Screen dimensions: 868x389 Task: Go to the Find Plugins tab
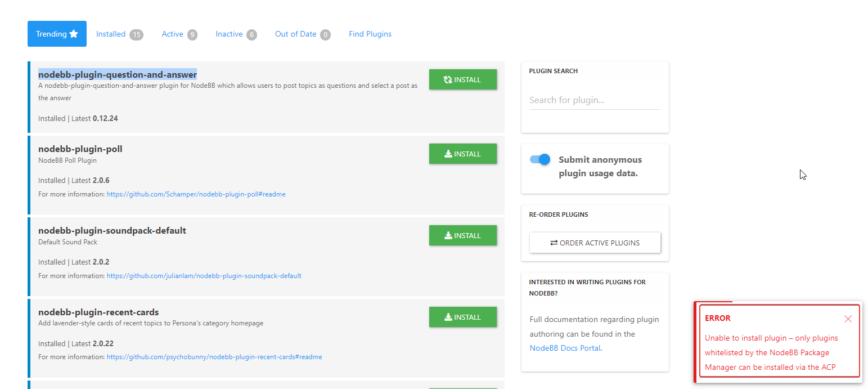[x=370, y=34]
